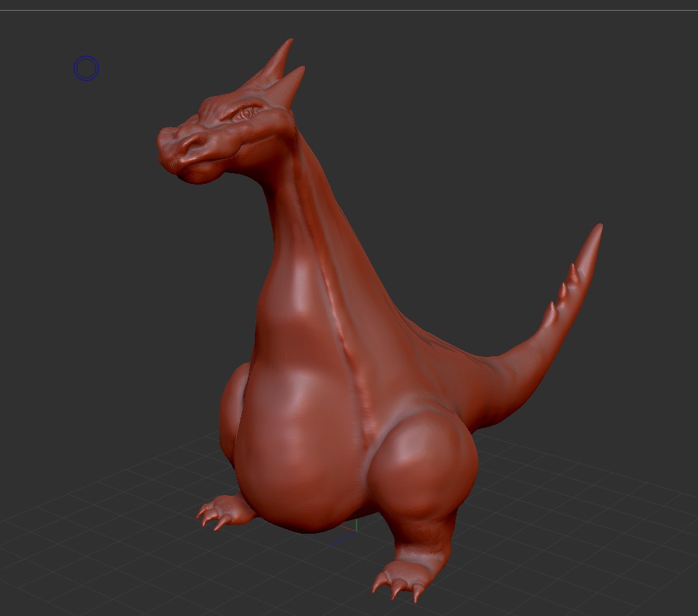Click the origin axis gizmo on the grid
This screenshot has height=616, width=698.
[346, 532]
